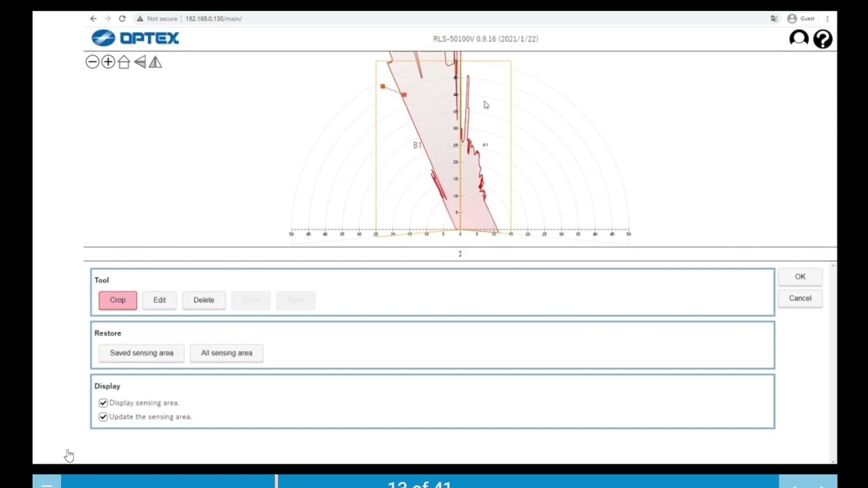
Task: Toggle Display sensing area checkbox
Action: pos(103,403)
